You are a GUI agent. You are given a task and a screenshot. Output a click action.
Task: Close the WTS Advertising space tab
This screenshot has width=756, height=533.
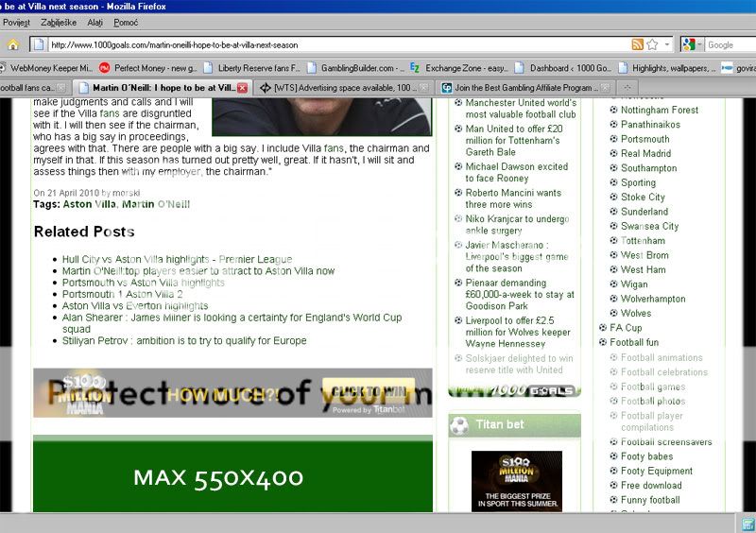tap(423, 88)
